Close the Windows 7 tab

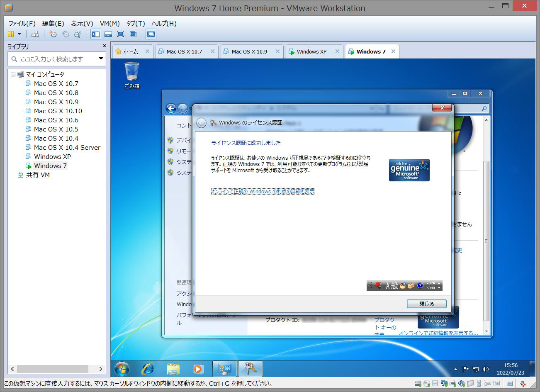(x=393, y=51)
